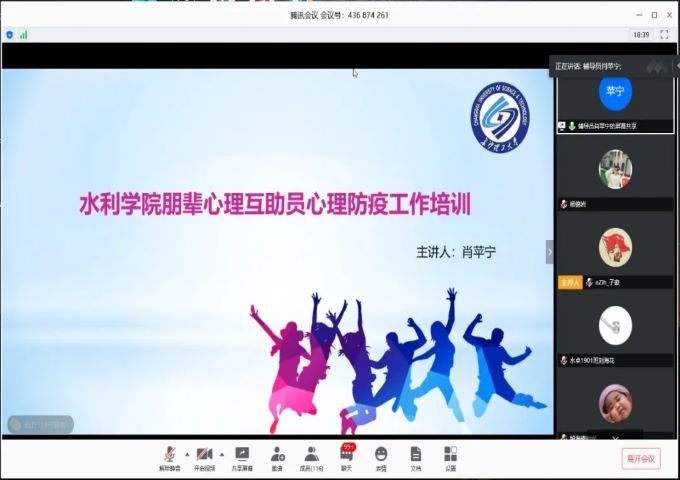680x480 pixels.
Task: Open the members list (成员)
Action: coord(312,456)
